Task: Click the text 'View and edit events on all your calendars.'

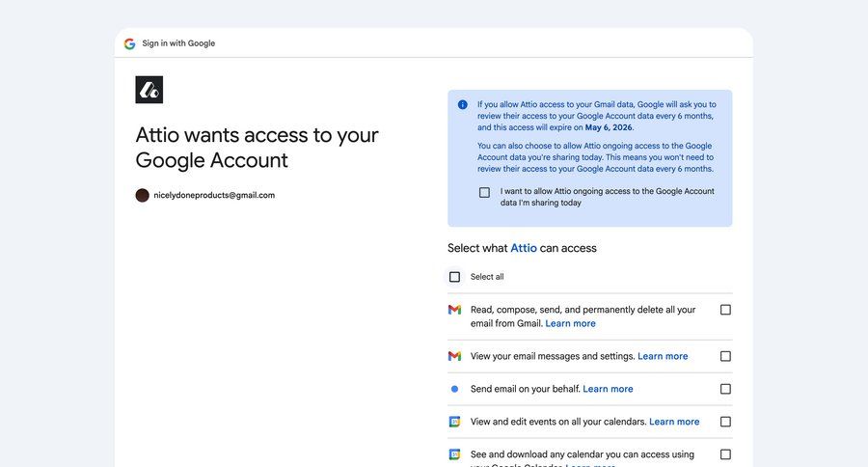Action: tap(558, 422)
